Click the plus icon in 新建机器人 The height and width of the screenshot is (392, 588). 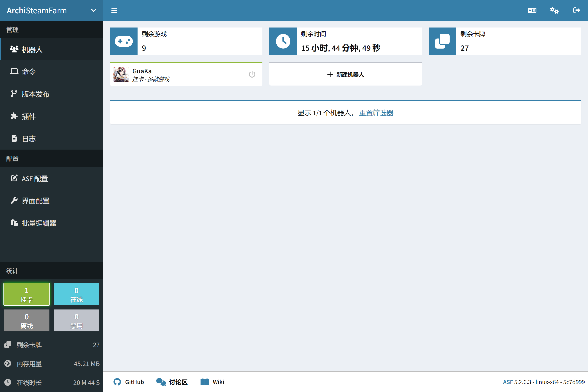tap(330, 74)
